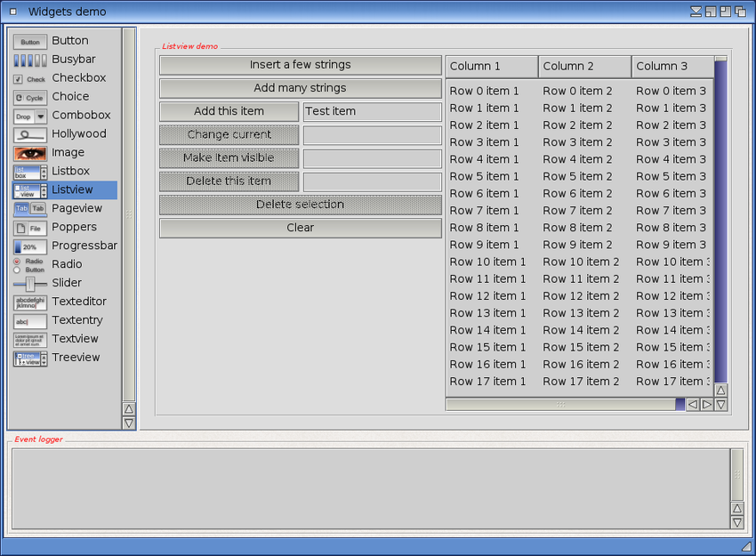Select the Hollywood widget icon
756x556 pixels.
[x=30, y=134]
